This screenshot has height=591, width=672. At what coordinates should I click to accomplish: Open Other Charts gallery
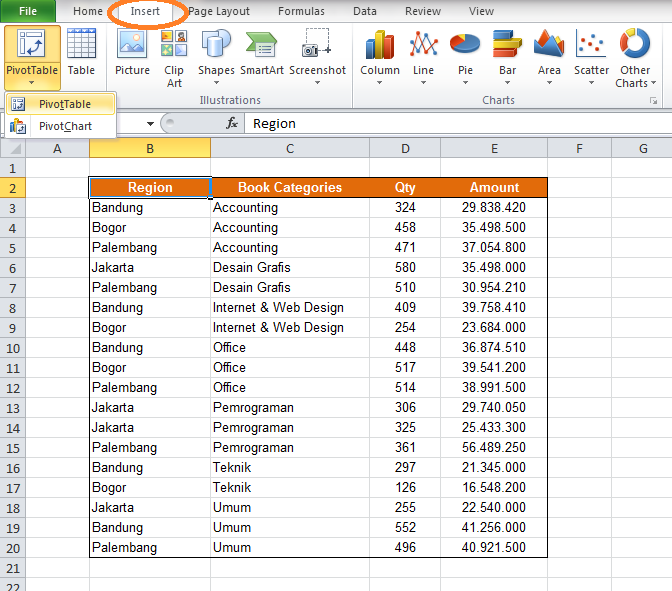click(x=635, y=58)
